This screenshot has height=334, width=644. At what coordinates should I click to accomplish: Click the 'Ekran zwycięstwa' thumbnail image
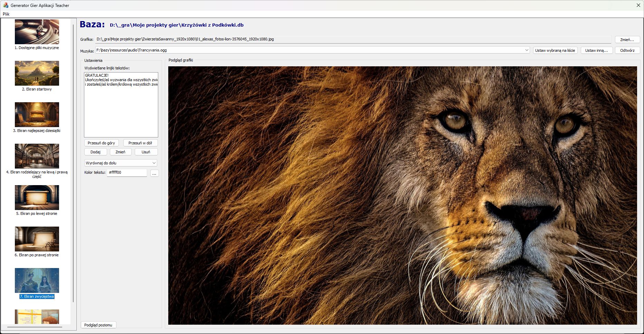(x=37, y=280)
